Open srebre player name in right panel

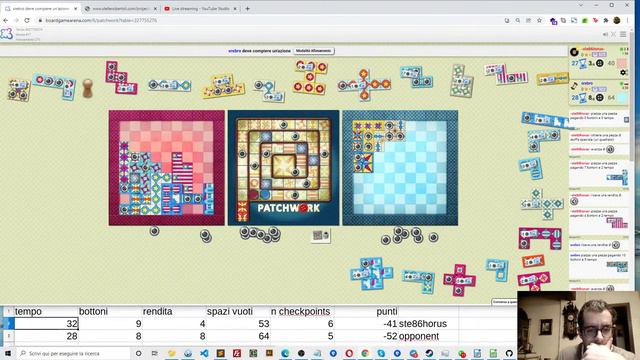(587, 83)
